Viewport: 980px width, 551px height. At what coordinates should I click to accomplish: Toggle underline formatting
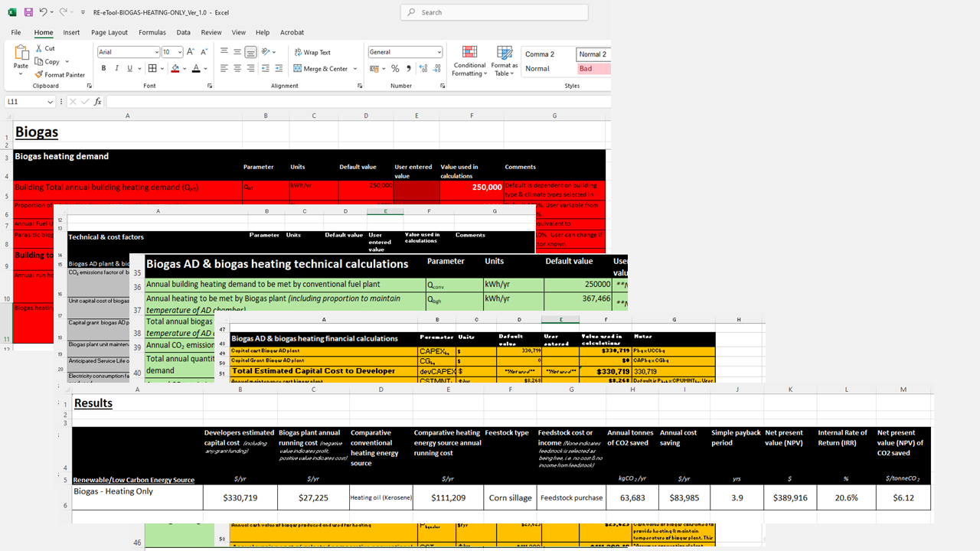[129, 68]
